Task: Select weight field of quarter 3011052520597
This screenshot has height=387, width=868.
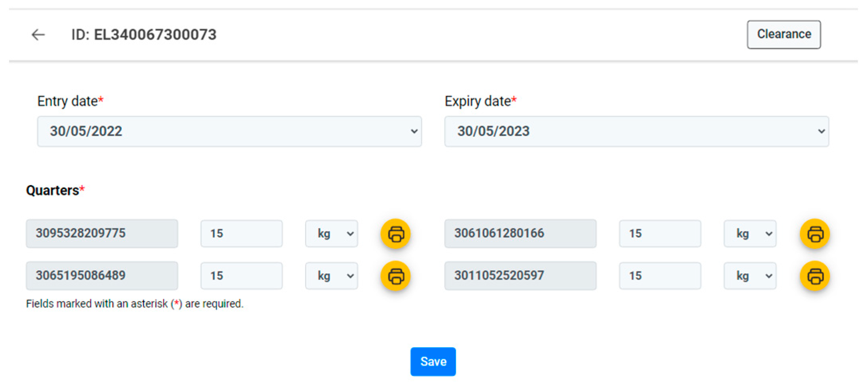Action: pyautogui.click(x=660, y=276)
